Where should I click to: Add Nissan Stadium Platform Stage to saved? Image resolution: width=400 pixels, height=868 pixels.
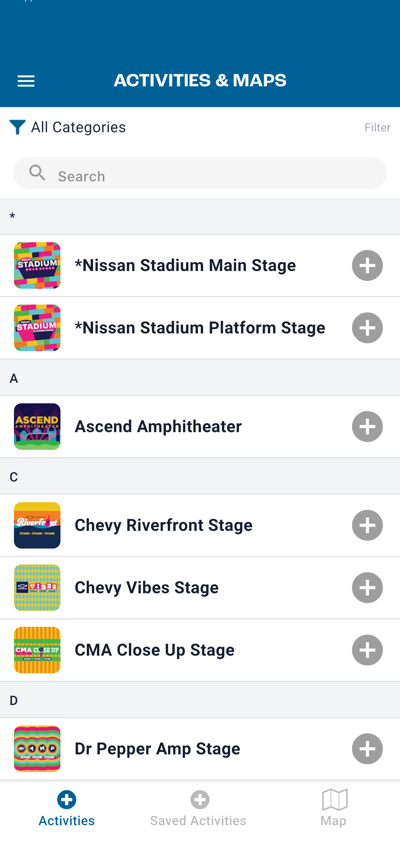[367, 328]
